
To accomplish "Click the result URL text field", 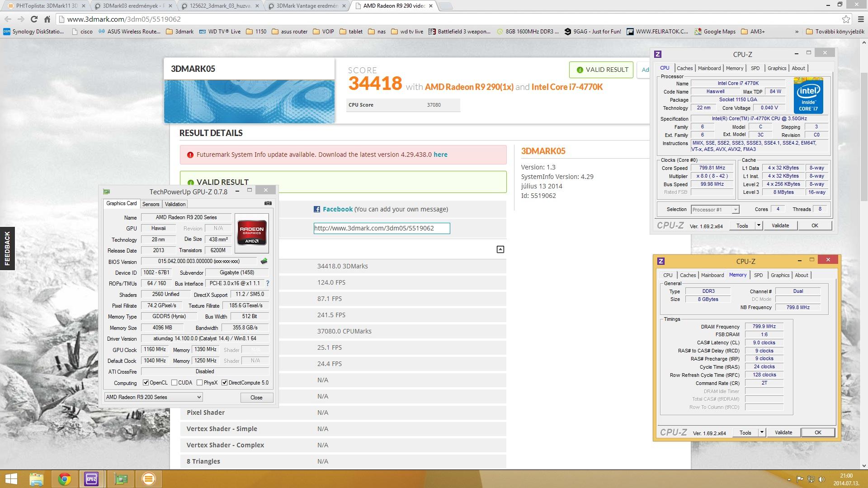I will tap(382, 228).
